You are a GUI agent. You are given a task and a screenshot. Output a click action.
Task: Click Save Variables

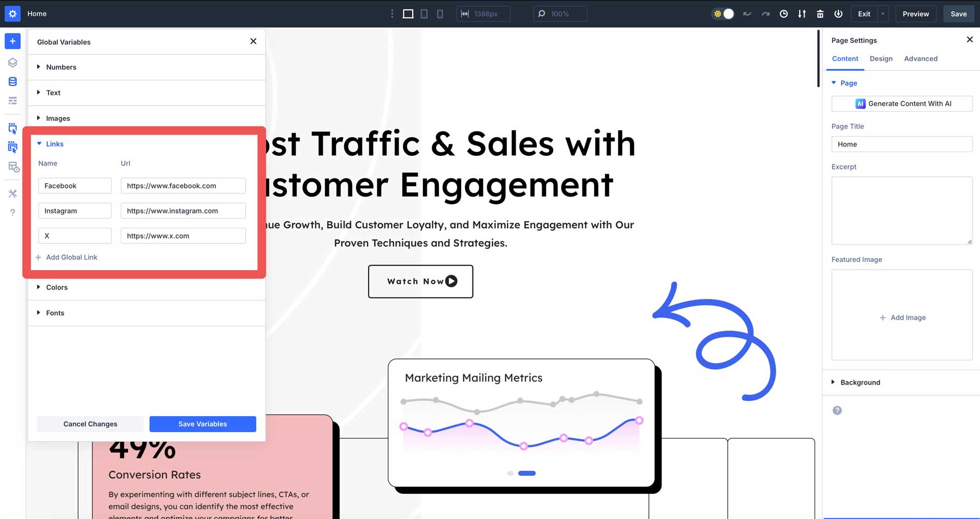[x=203, y=424]
